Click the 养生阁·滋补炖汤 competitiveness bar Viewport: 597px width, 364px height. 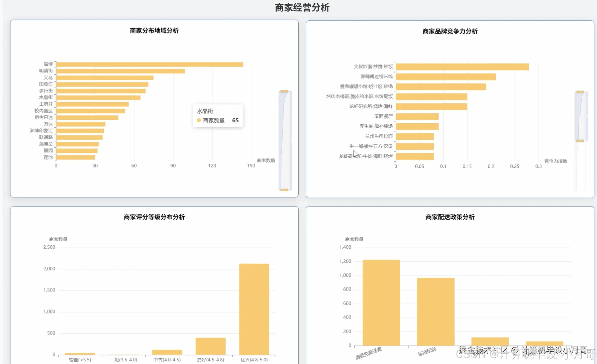pos(417,127)
